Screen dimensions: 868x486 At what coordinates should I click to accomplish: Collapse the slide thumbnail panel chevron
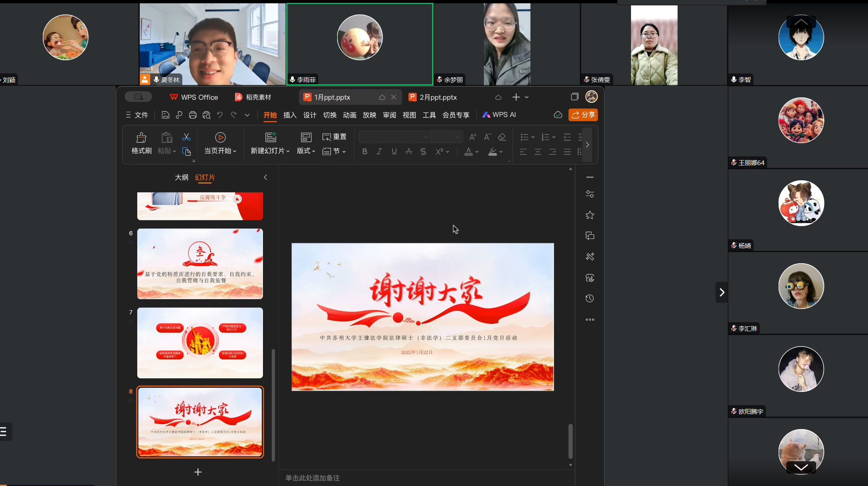[x=265, y=177]
